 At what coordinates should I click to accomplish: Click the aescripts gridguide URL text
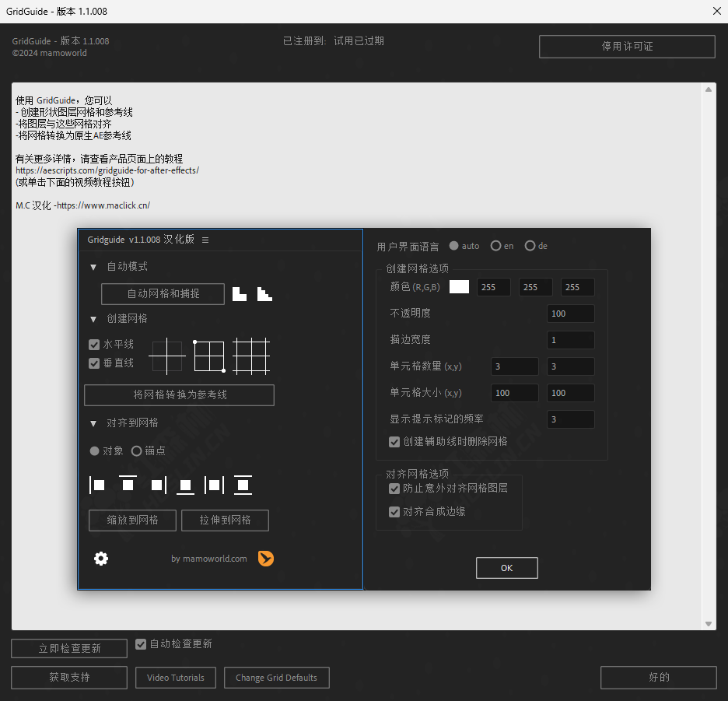107,170
